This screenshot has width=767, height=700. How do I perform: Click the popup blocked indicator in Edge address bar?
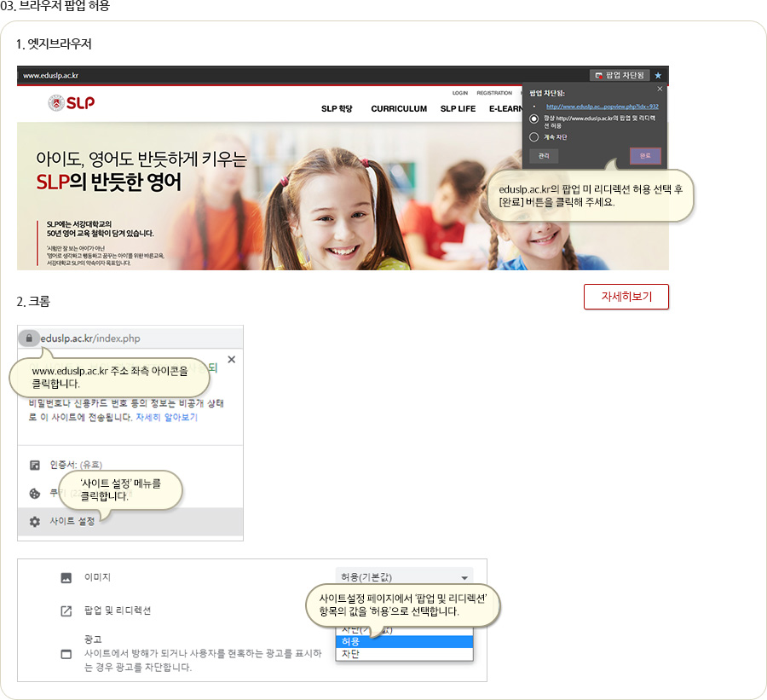(x=620, y=75)
